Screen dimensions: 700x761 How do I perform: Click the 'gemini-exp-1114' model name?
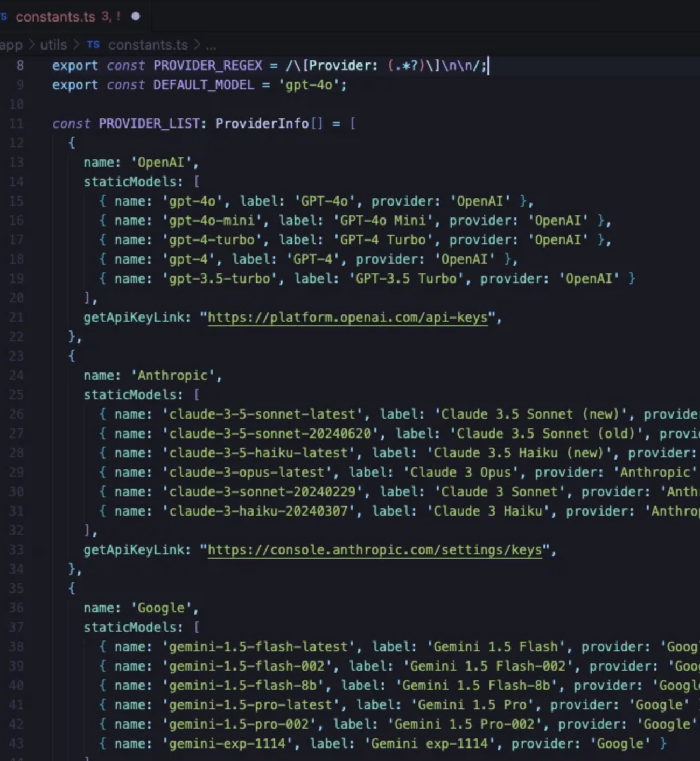227,744
